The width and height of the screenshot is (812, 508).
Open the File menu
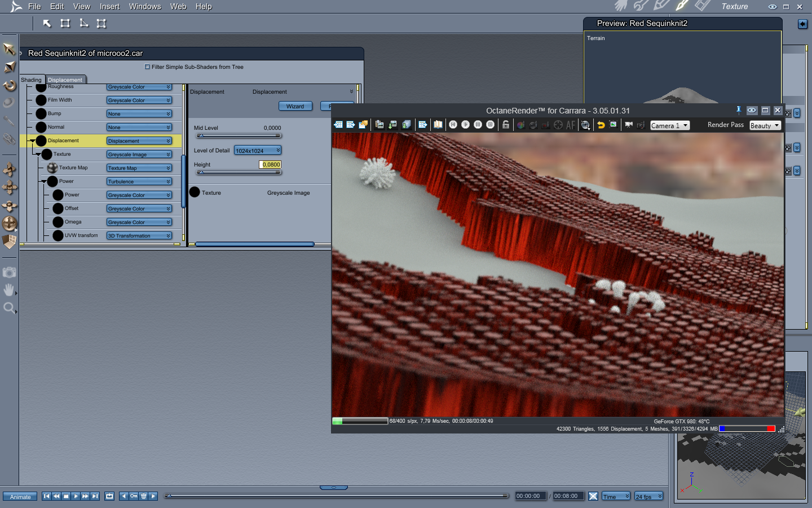[34, 6]
